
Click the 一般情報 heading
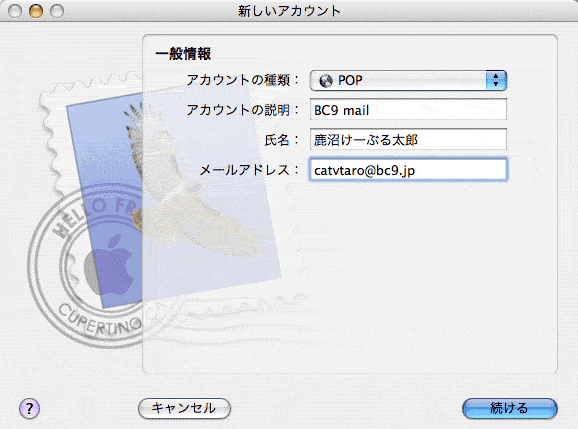[x=183, y=54]
